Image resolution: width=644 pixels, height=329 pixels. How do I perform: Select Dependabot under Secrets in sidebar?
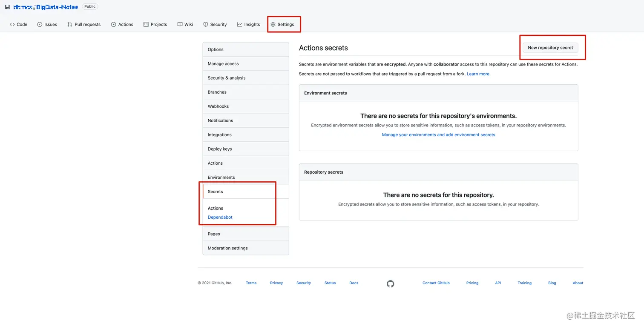point(220,217)
